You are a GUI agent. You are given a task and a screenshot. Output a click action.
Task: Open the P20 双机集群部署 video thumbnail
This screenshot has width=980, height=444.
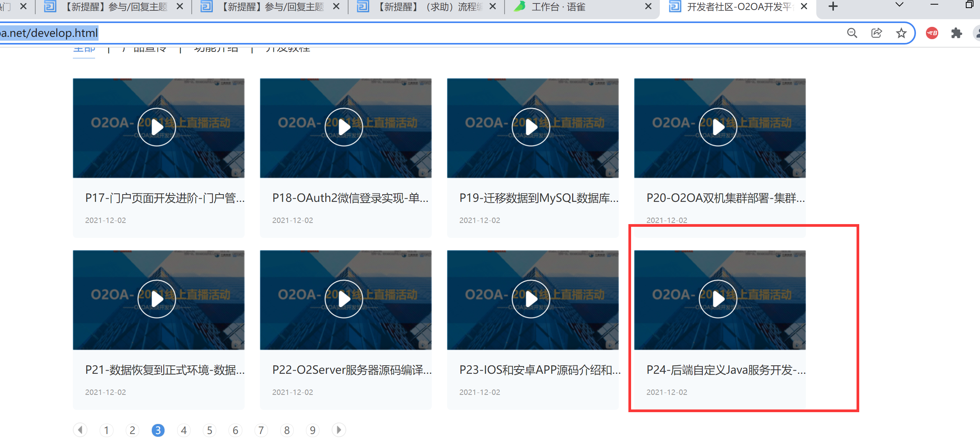[x=718, y=127]
